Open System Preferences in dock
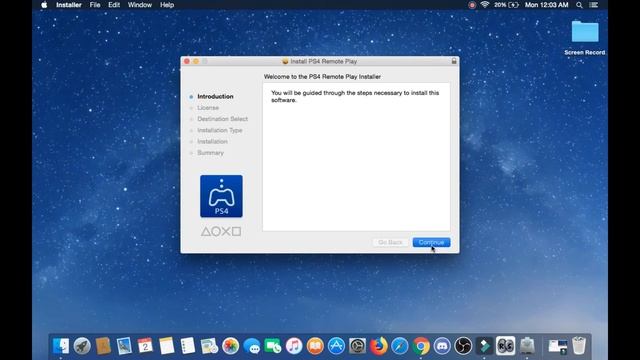 [358, 346]
